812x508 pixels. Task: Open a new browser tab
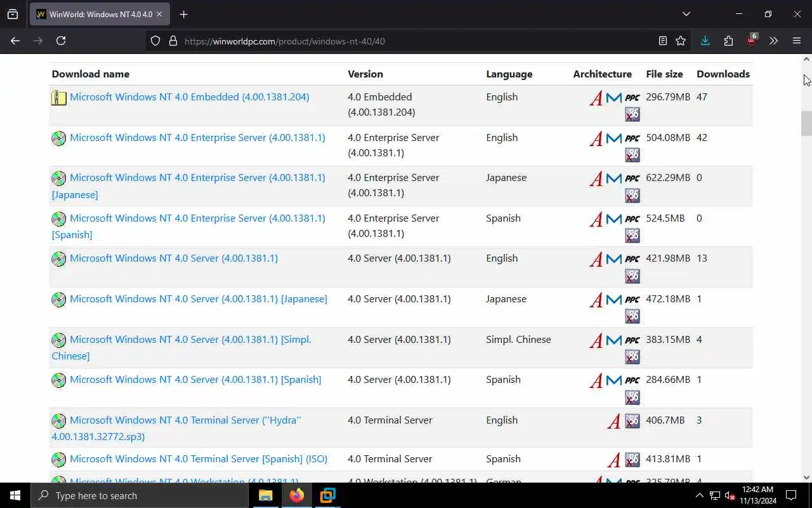point(184,14)
